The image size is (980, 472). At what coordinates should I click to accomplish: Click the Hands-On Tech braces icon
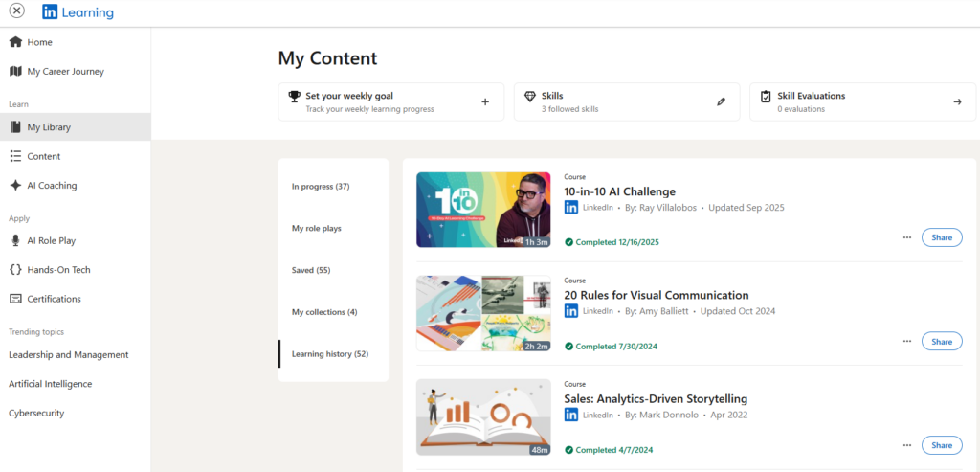tap(15, 269)
